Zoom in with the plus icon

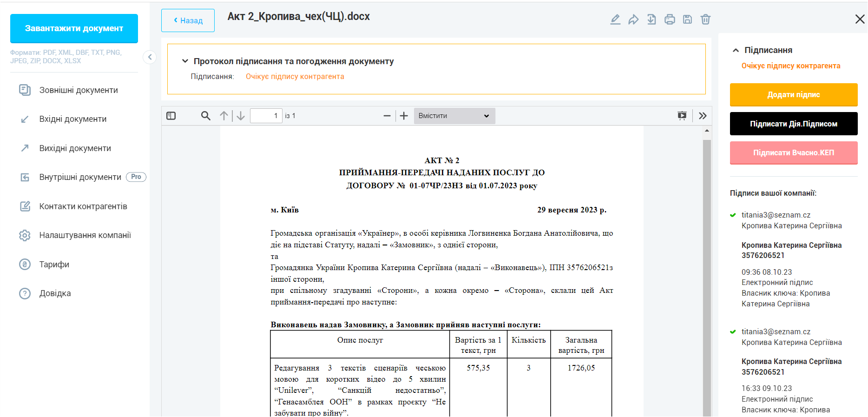point(404,116)
